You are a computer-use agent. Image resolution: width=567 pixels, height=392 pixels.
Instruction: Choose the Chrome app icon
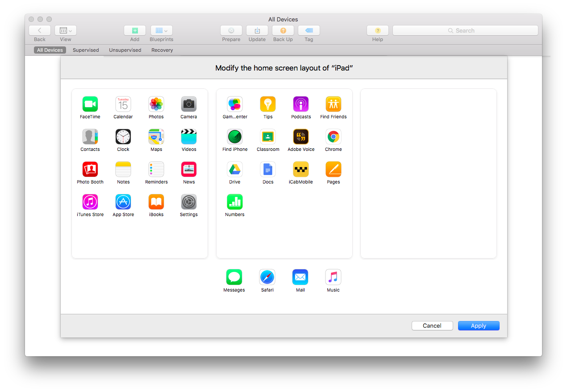[x=334, y=137]
